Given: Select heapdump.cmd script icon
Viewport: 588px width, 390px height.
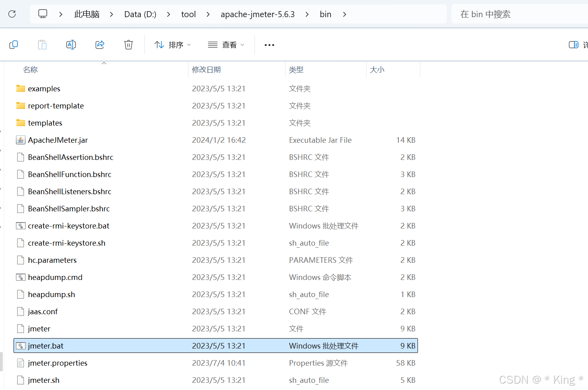Looking at the screenshot, I should click(21, 277).
